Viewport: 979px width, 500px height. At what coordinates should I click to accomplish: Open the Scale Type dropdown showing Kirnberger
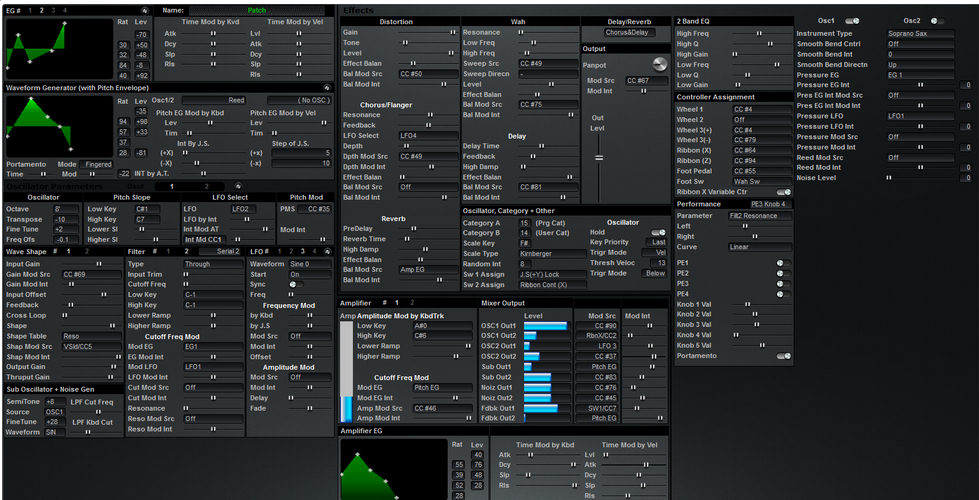coord(553,254)
